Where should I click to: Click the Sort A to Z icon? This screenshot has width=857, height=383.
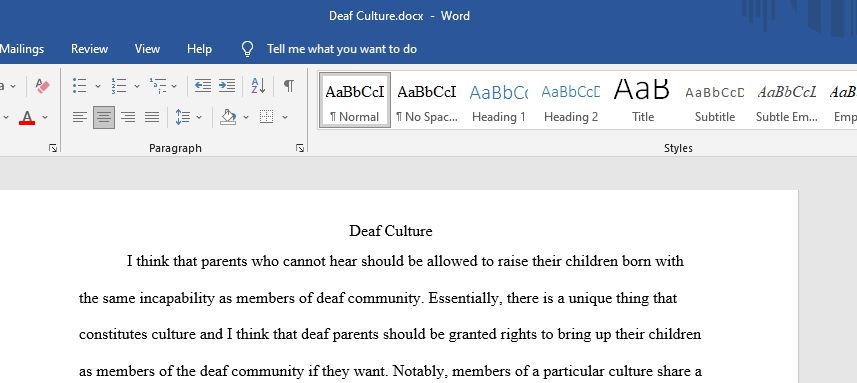pyautogui.click(x=258, y=86)
